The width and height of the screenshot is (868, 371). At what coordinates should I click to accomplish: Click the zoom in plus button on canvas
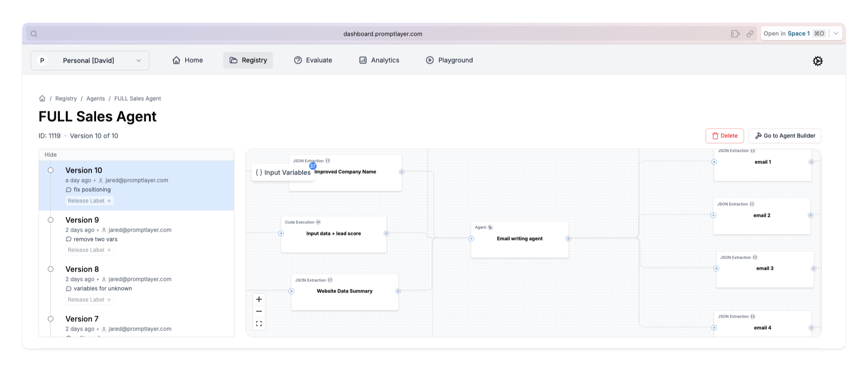pyautogui.click(x=259, y=299)
